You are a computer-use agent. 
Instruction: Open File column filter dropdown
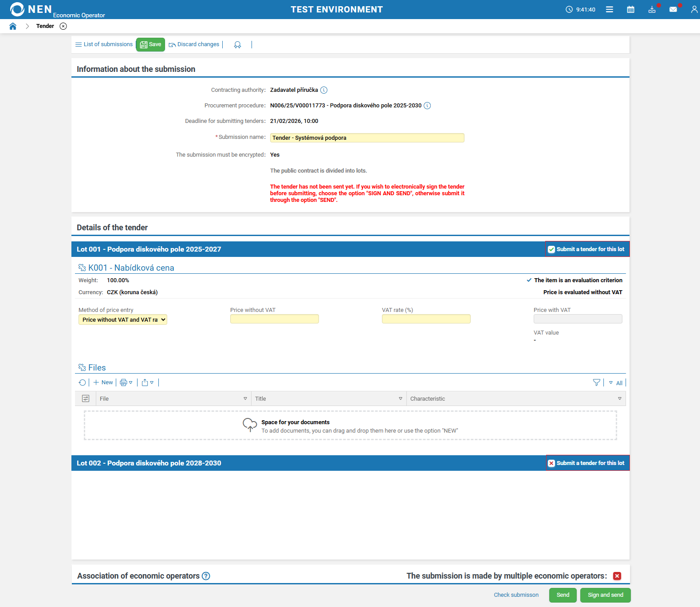click(245, 398)
